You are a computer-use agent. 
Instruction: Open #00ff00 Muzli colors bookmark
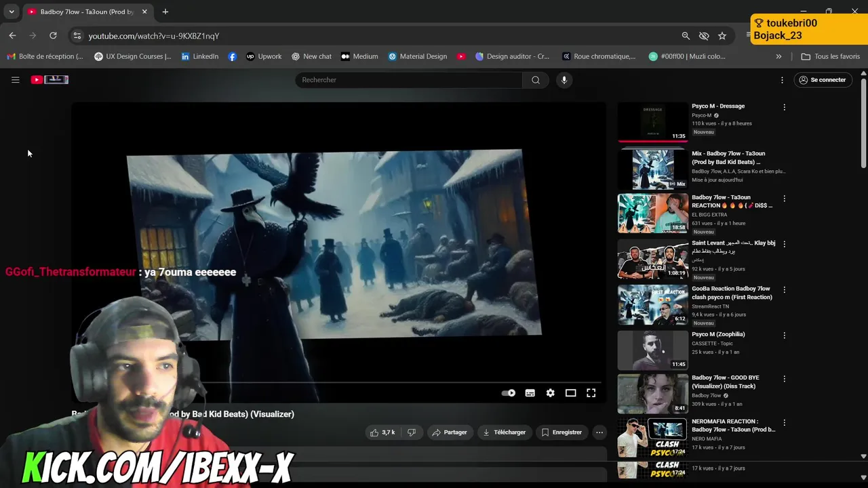687,56
